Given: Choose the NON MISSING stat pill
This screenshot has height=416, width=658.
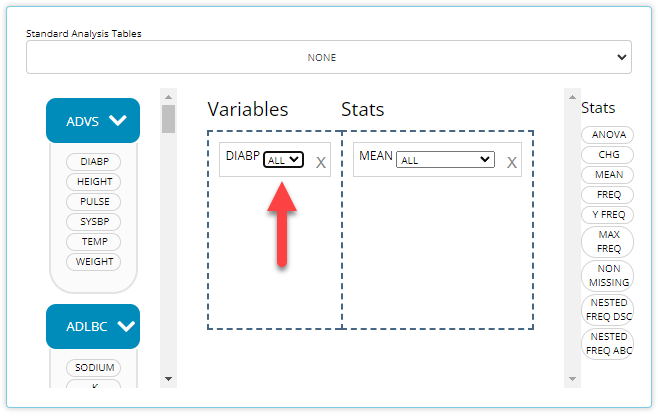Looking at the screenshot, I should [607, 275].
